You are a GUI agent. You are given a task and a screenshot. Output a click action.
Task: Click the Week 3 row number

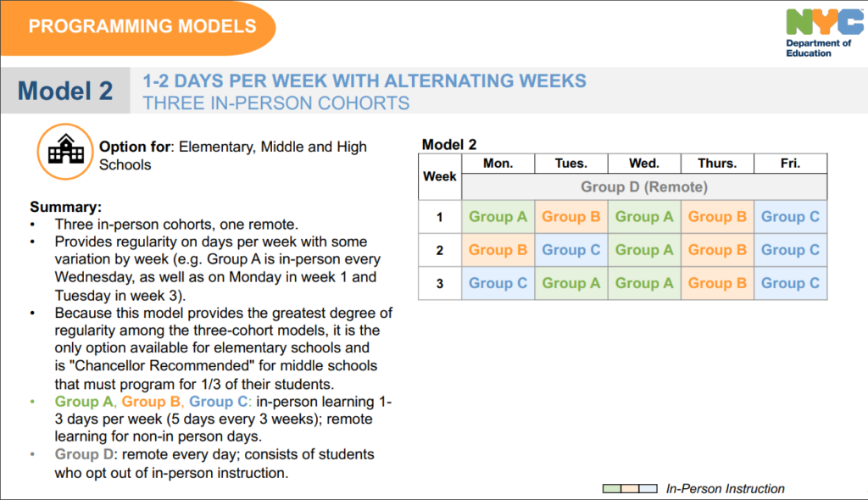[439, 283]
